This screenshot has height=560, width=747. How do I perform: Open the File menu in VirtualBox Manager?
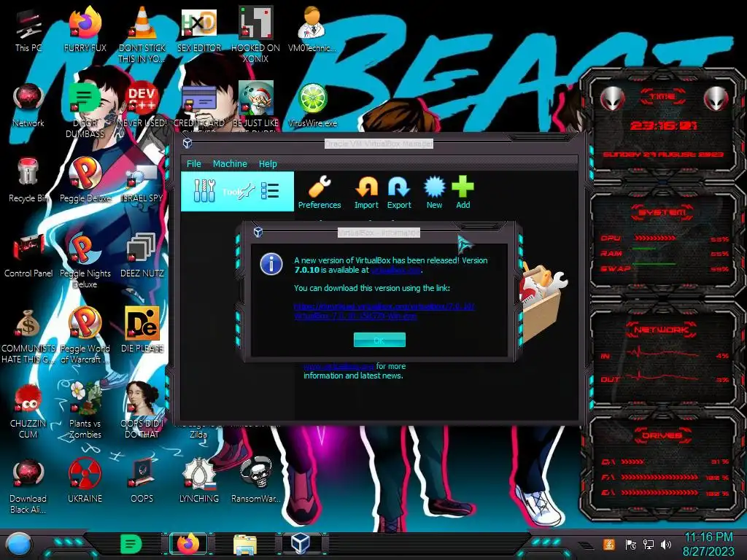coord(193,164)
